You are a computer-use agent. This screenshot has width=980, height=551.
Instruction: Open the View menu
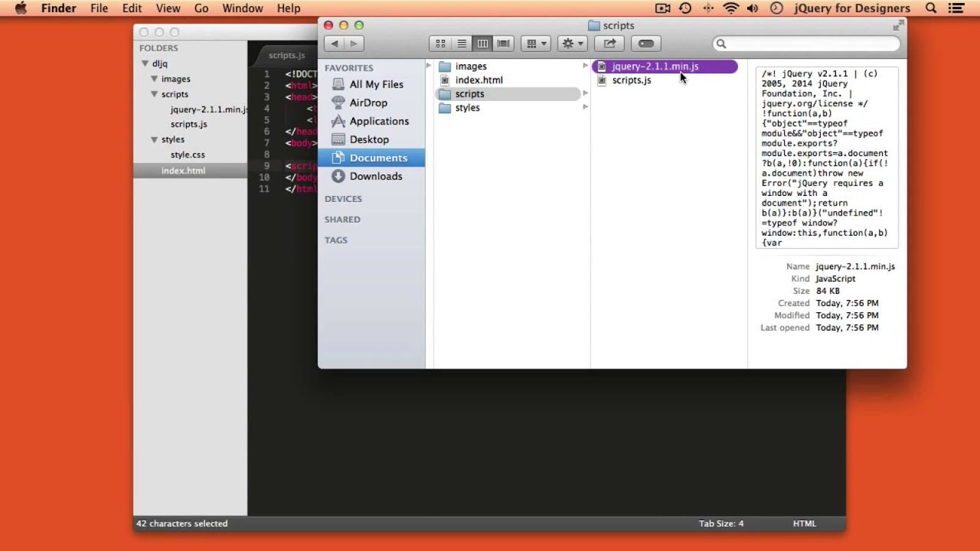click(168, 8)
